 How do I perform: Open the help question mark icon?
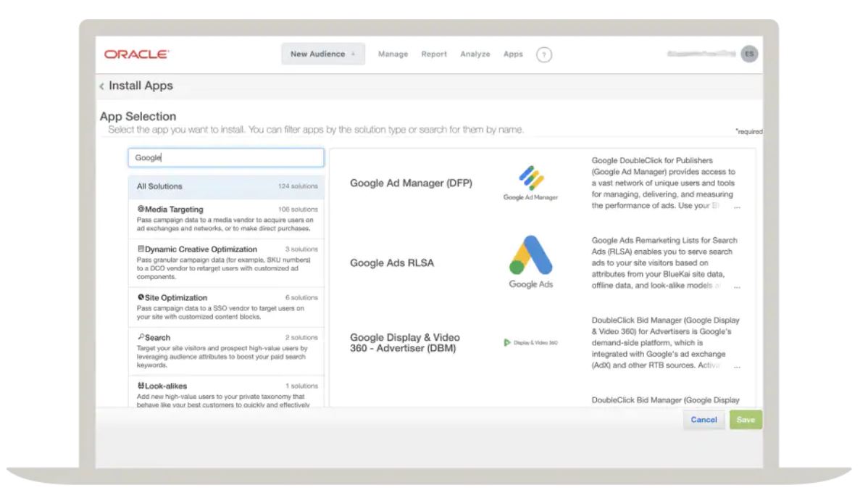(x=543, y=54)
